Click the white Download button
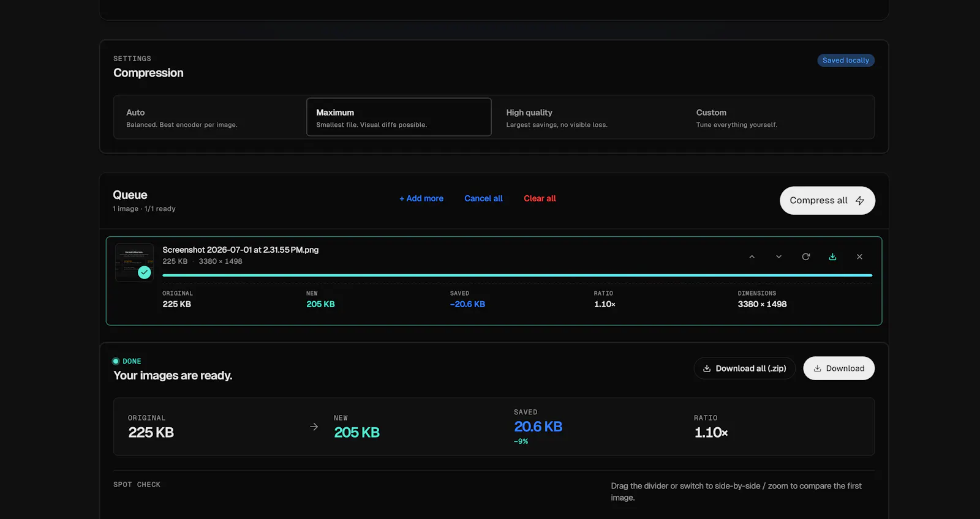 839,368
